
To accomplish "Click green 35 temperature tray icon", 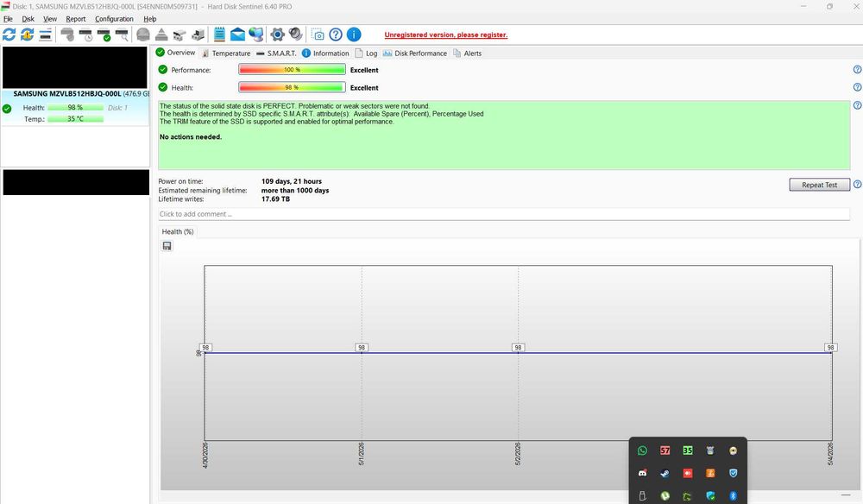I will [688, 450].
